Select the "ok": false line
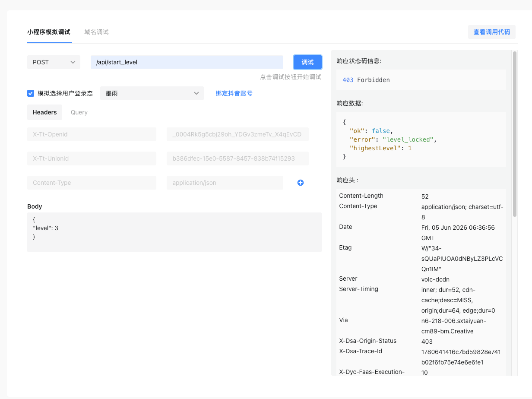The width and height of the screenshot is (532, 399). (x=371, y=131)
